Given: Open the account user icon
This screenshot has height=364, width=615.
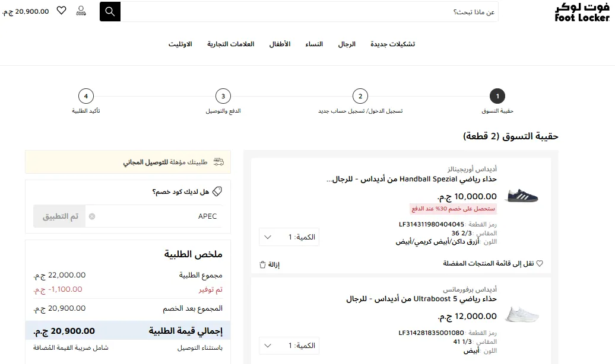Looking at the screenshot, I should click(x=81, y=11).
